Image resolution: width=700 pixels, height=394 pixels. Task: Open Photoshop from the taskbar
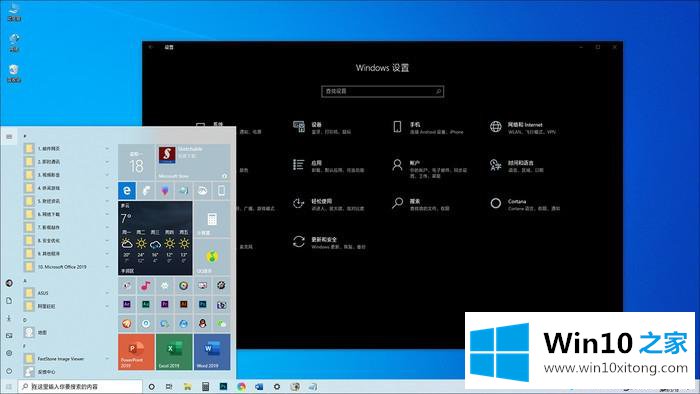223,386
